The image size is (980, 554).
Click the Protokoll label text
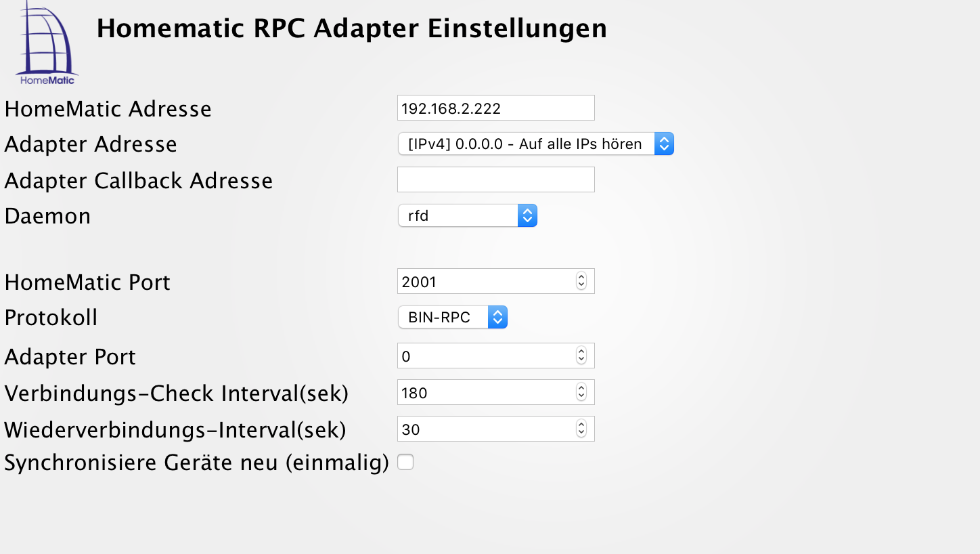51,318
